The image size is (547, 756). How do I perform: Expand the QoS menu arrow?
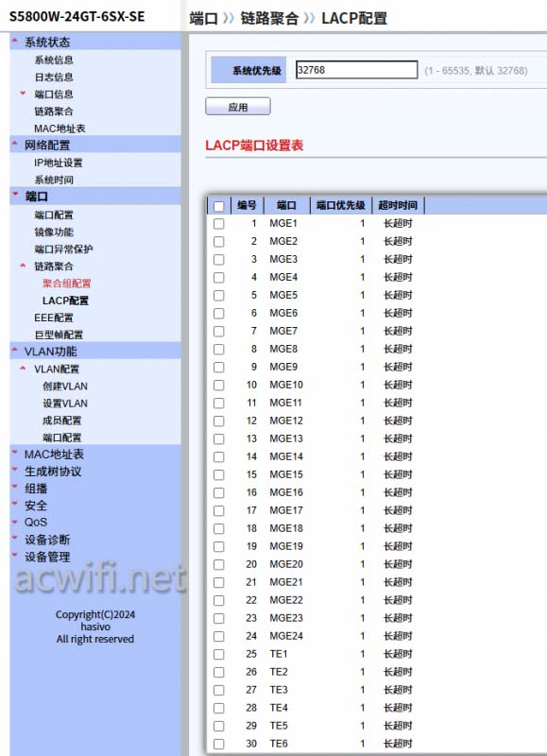[15, 522]
